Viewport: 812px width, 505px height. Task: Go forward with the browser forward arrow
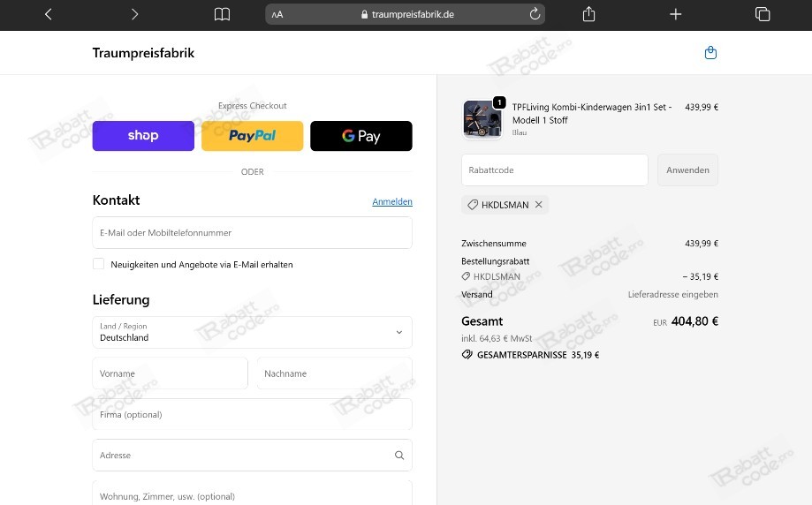pyautogui.click(x=134, y=14)
